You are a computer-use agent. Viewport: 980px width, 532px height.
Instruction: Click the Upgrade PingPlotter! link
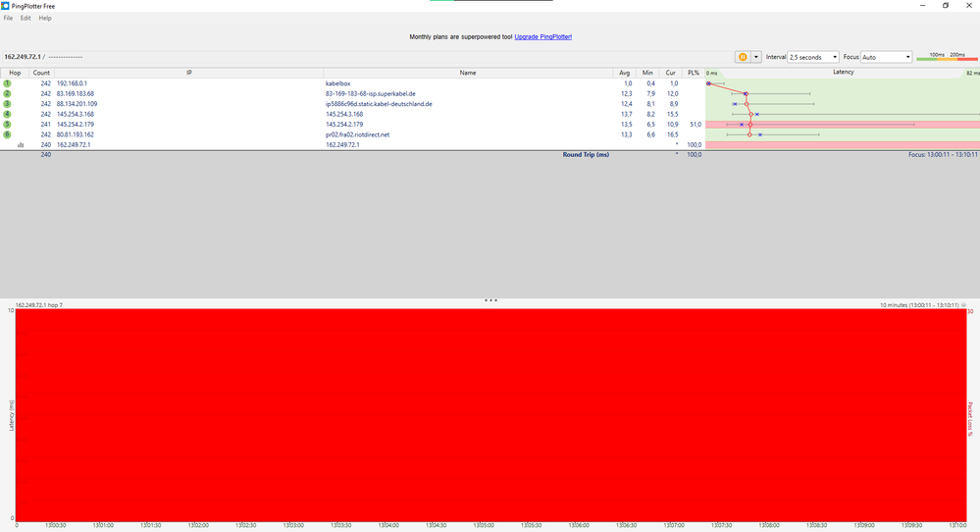pyautogui.click(x=543, y=37)
